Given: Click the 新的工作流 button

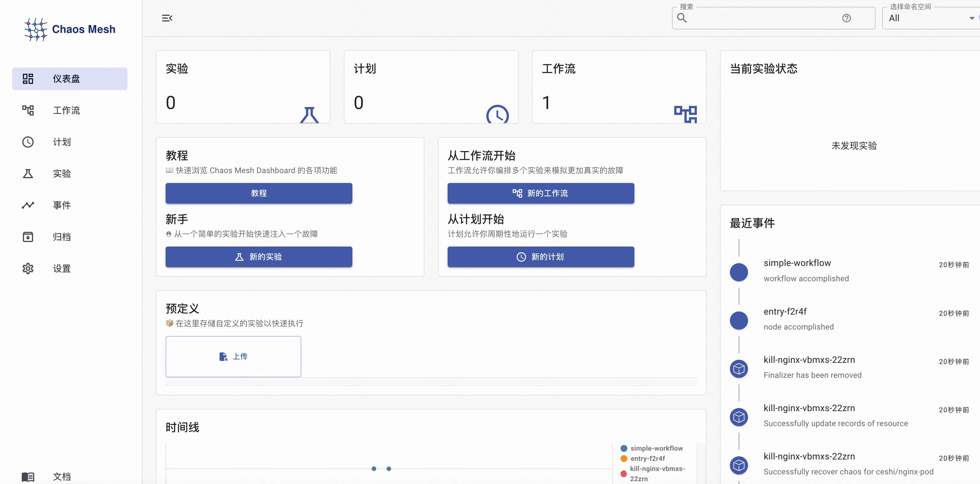Looking at the screenshot, I should point(541,193).
